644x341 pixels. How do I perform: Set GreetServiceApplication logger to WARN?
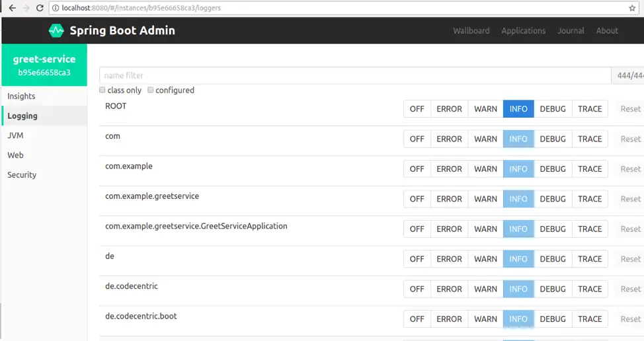[485, 229]
